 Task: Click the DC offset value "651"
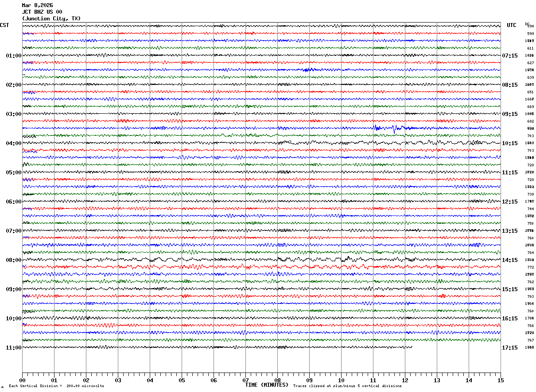[x=530, y=92]
